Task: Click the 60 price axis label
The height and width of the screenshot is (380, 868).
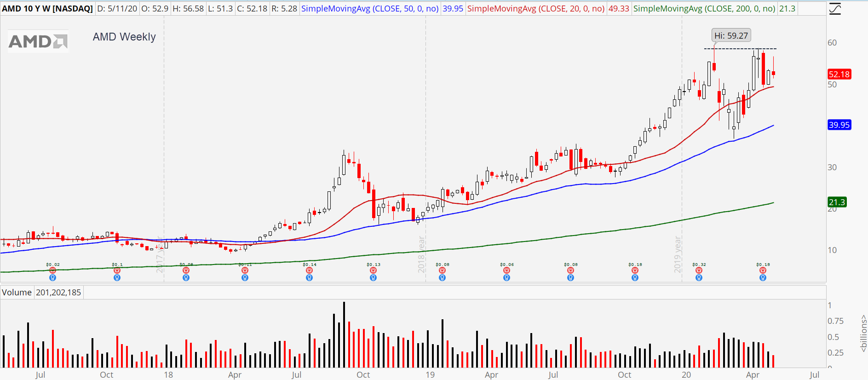Action: click(x=832, y=43)
